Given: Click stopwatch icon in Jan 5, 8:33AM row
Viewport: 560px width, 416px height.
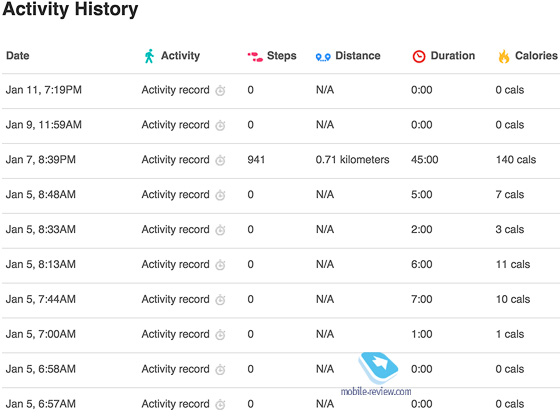Looking at the screenshot, I should coord(220,230).
